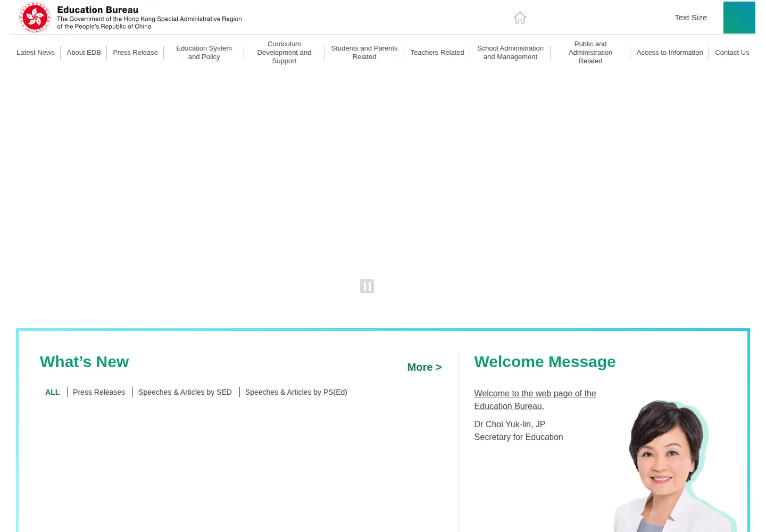Click the home icon in the header
The image size is (766, 532).
(520, 18)
